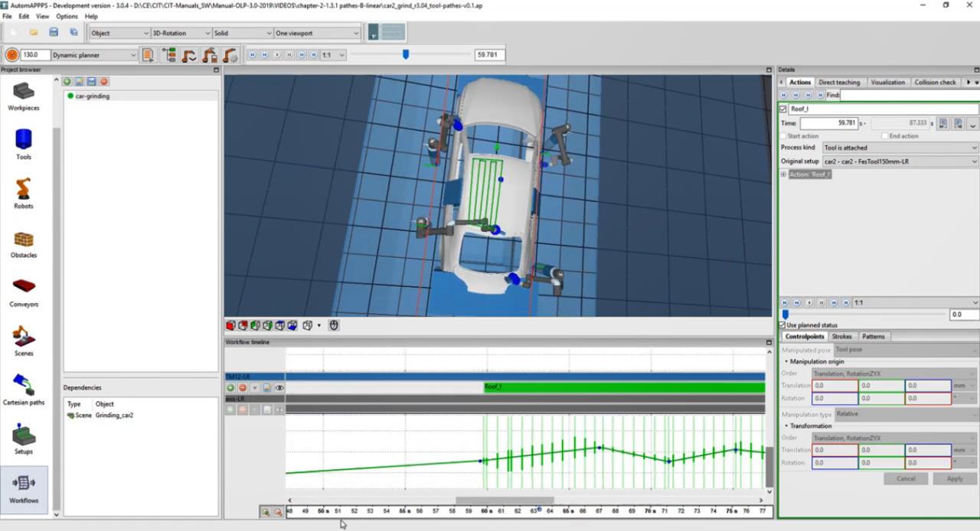The image size is (980, 531).
Task: Select the Roof_l green timeline bar
Action: [x=623, y=387]
